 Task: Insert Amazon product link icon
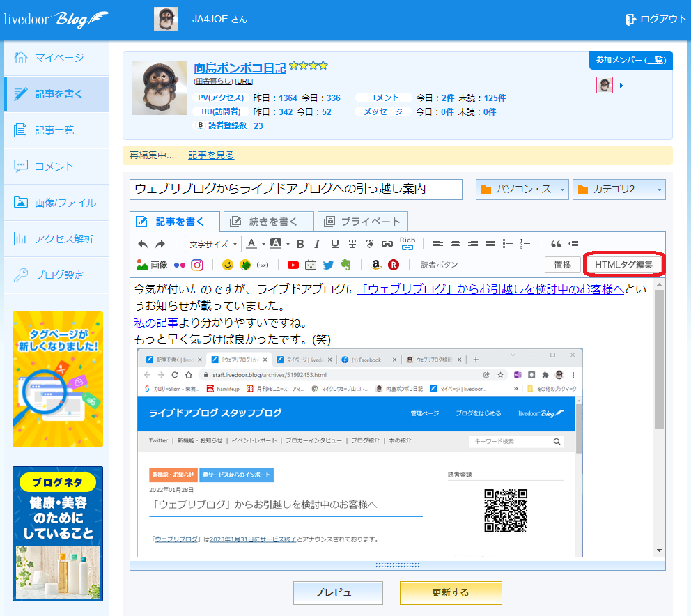pyautogui.click(x=375, y=265)
